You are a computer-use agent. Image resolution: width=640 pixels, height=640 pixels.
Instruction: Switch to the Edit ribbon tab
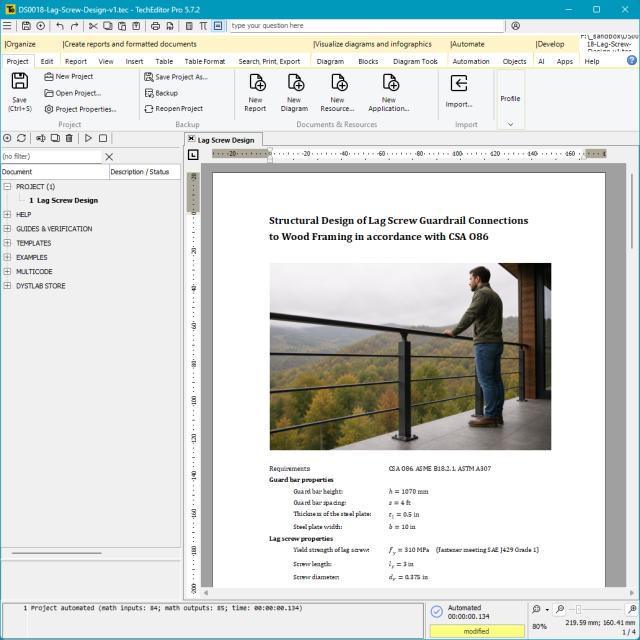(x=47, y=61)
